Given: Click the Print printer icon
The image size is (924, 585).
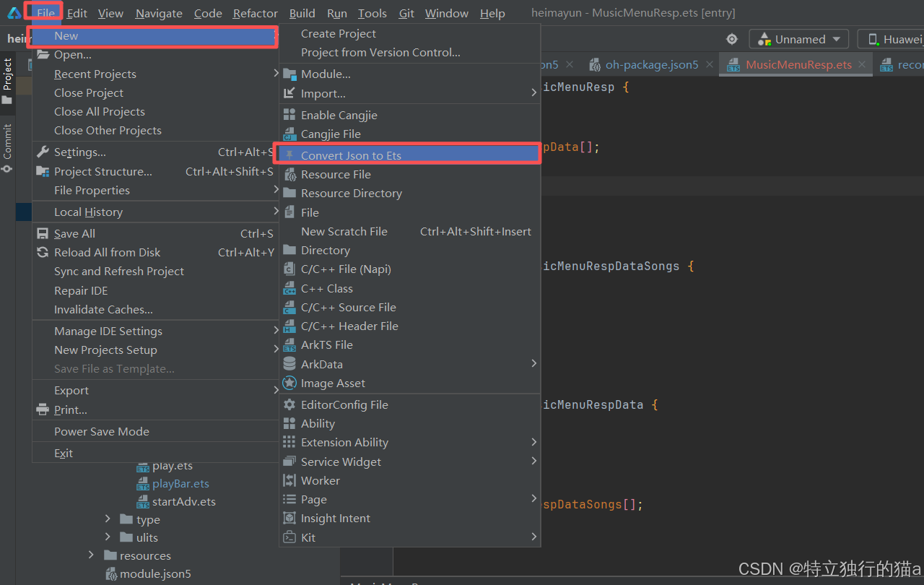Looking at the screenshot, I should tap(43, 409).
